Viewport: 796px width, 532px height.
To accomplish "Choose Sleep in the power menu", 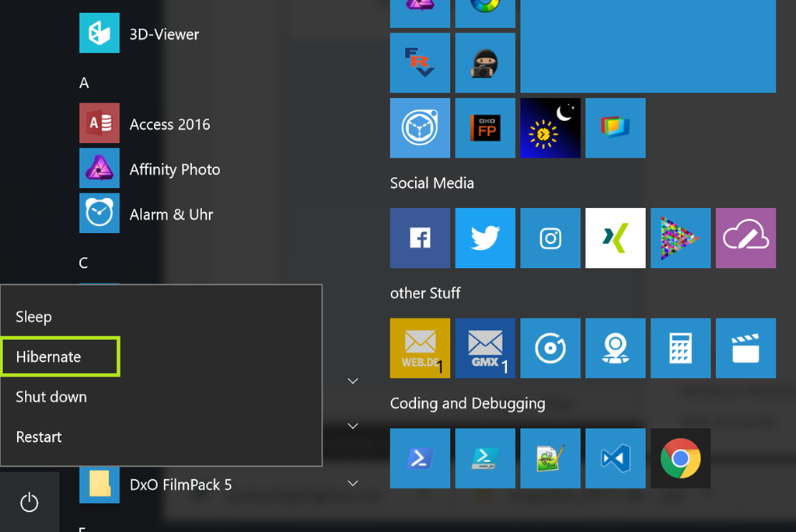I will tap(34, 317).
